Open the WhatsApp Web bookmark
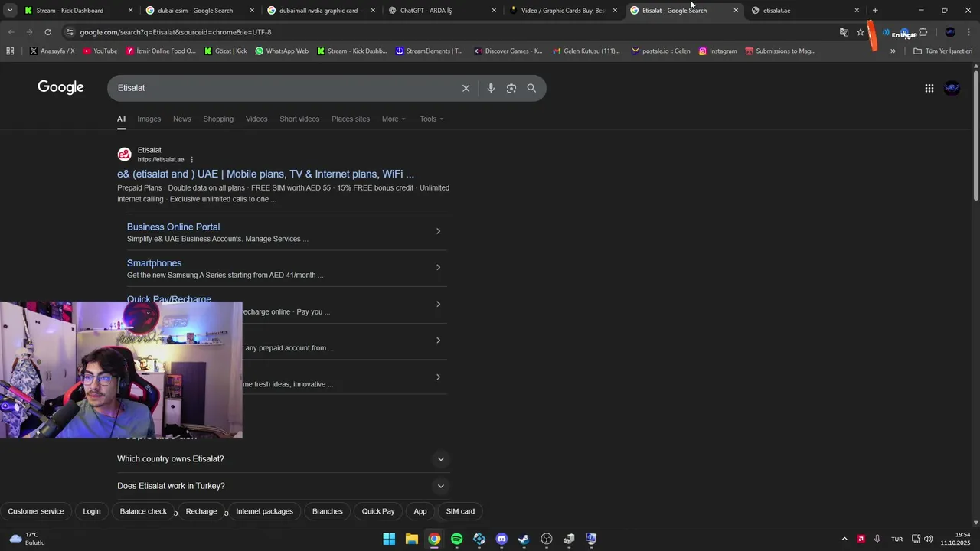Viewport: 980px width, 551px height. (x=282, y=51)
